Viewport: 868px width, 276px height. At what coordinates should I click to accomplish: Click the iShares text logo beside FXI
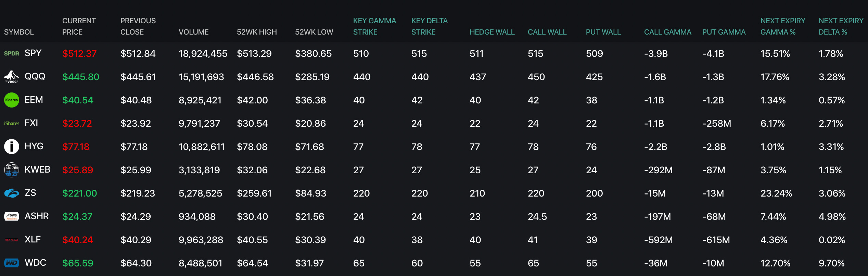11,123
